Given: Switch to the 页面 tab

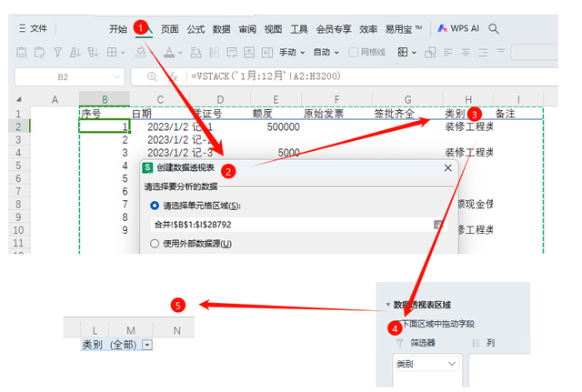Looking at the screenshot, I should (x=170, y=29).
